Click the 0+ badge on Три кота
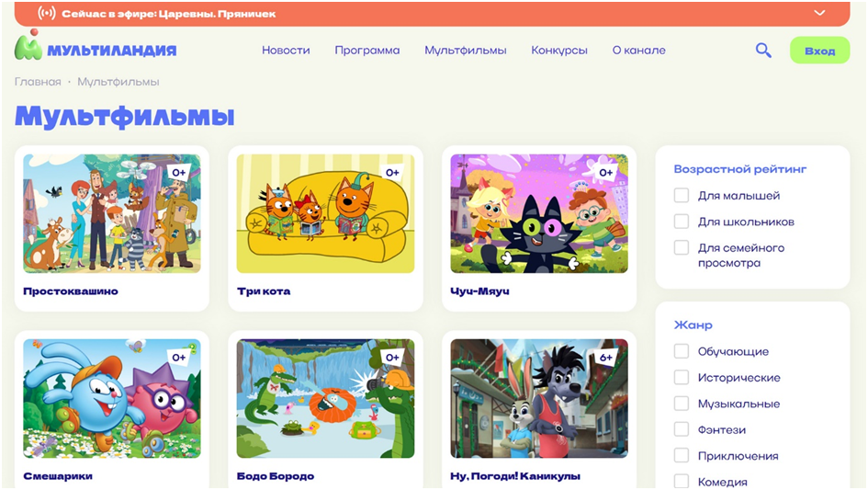The width and height of the screenshot is (868, 490). pyautogui.click(x=392, y=173)
